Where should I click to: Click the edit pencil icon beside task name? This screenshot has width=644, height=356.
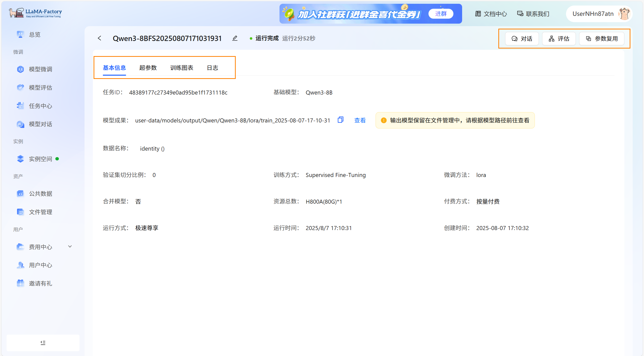coord(235,38)
